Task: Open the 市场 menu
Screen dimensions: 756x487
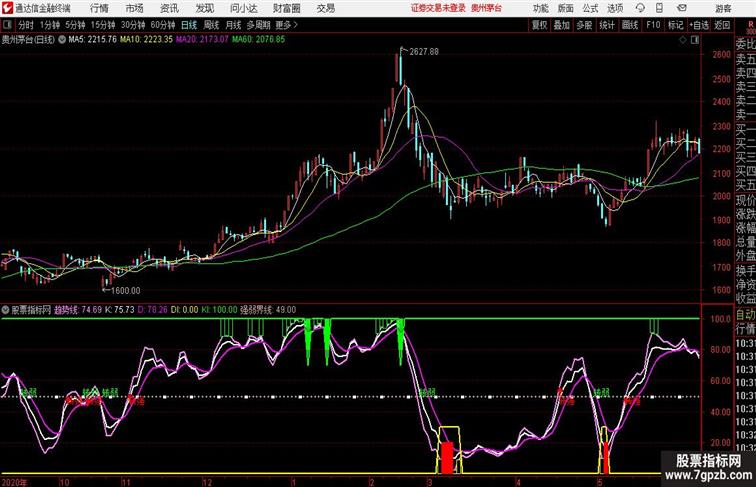Action: (x=134, y=8)
